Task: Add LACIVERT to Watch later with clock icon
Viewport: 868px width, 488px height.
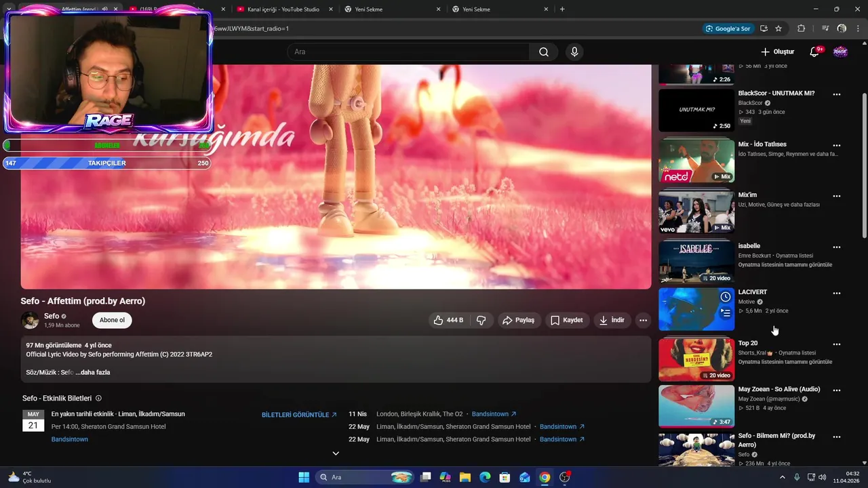Action: (725, 297)
